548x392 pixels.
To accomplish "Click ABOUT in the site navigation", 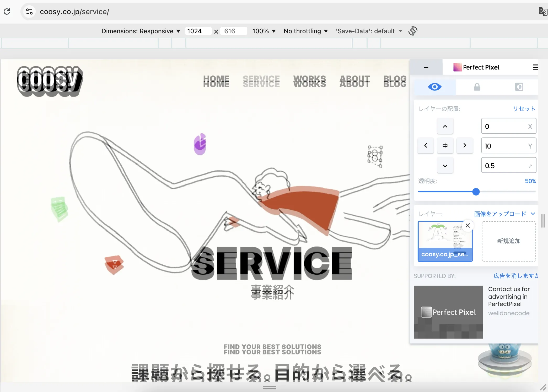I will 354,81.
